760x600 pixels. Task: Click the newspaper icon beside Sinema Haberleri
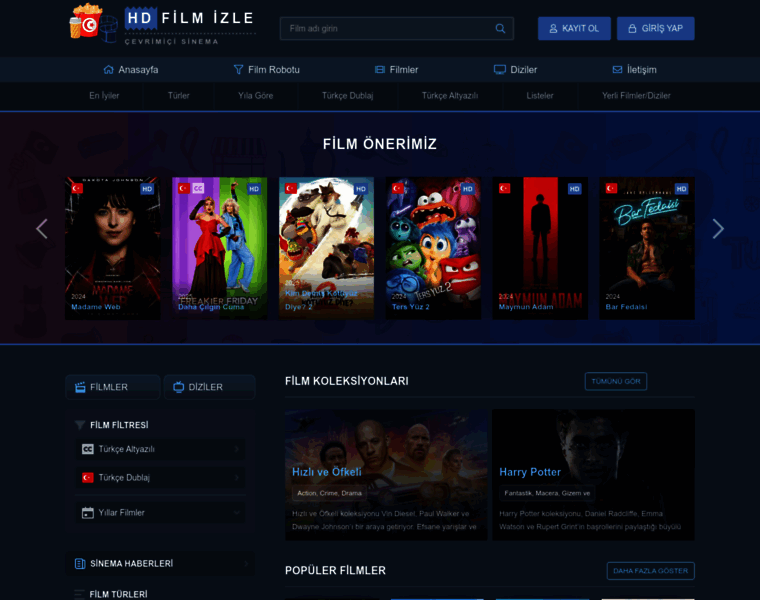80,564
